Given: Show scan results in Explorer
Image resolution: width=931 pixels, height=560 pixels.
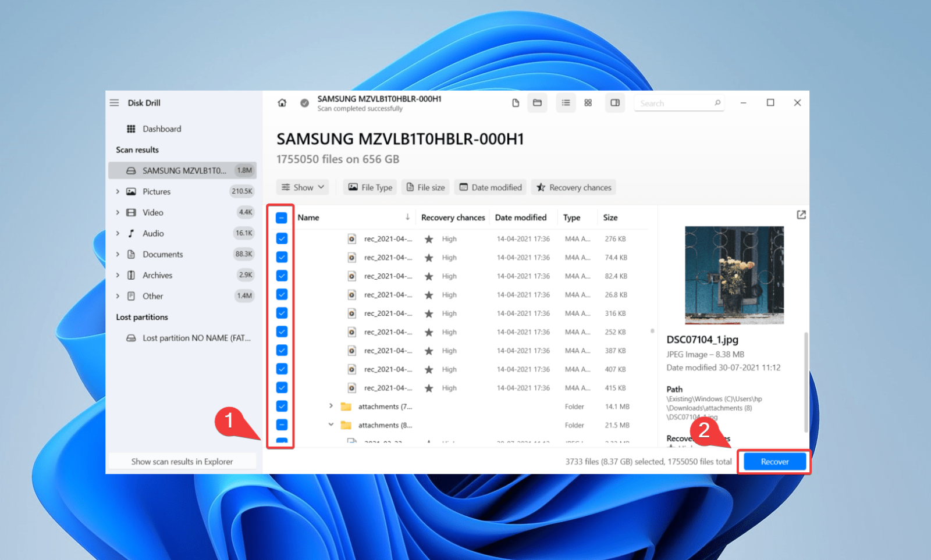Looking at the screenshot, I should [x=182, y=461].
